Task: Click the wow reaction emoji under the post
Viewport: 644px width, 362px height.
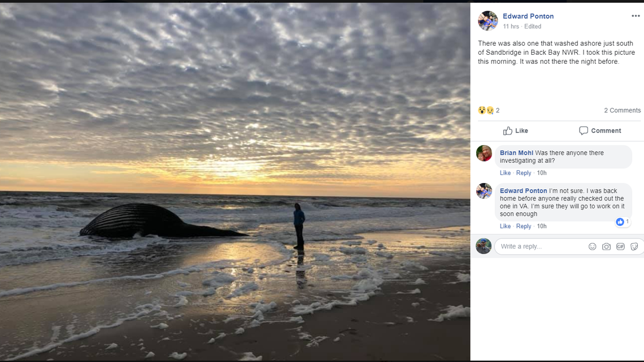Action: 481,110
